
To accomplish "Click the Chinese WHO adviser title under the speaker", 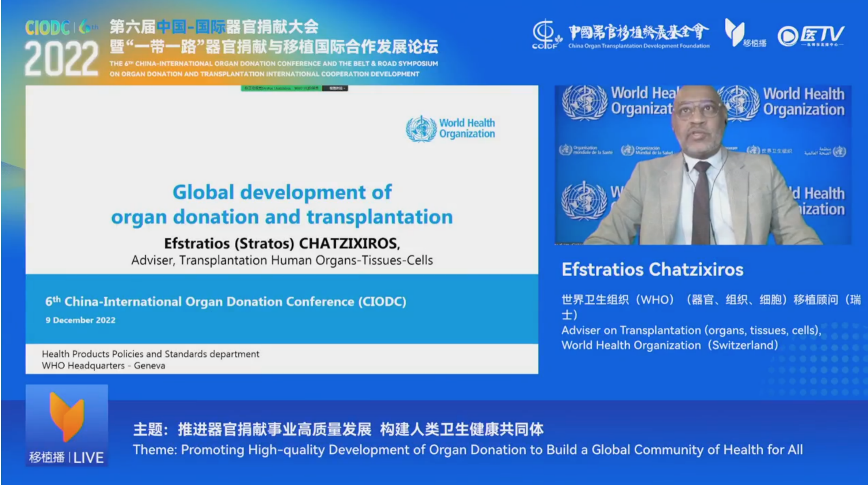I will point(711,307).
